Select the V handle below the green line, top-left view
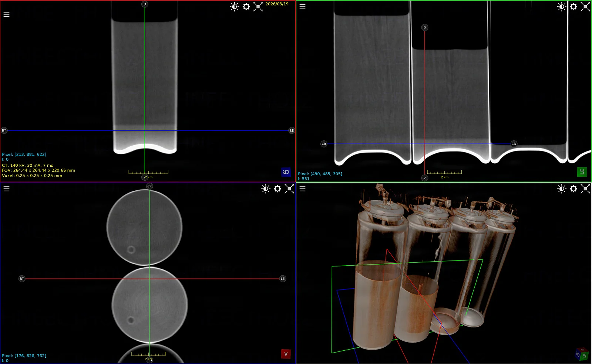592x364 pixels. click(x=145, y=177)
